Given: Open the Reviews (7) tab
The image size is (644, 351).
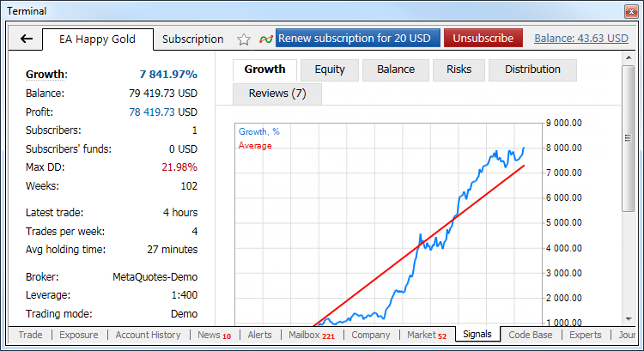Looking at the screenshot, I should pyautogui.click(x=277, y=94).
